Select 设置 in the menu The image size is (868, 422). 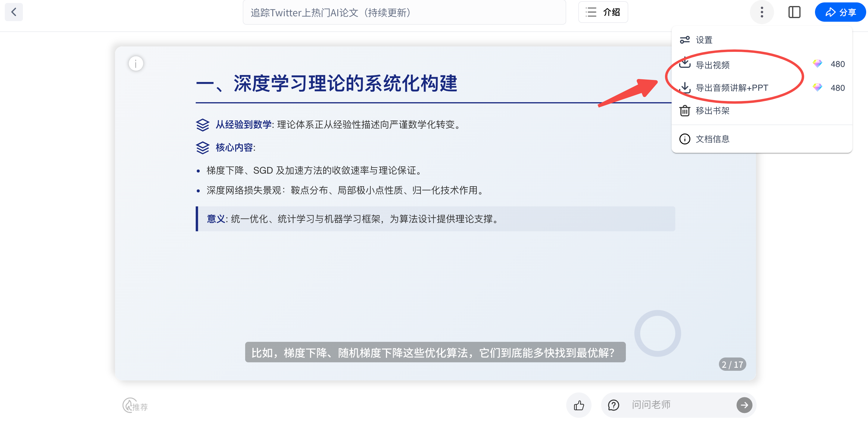pyautogui.click(x=704, y=40)
